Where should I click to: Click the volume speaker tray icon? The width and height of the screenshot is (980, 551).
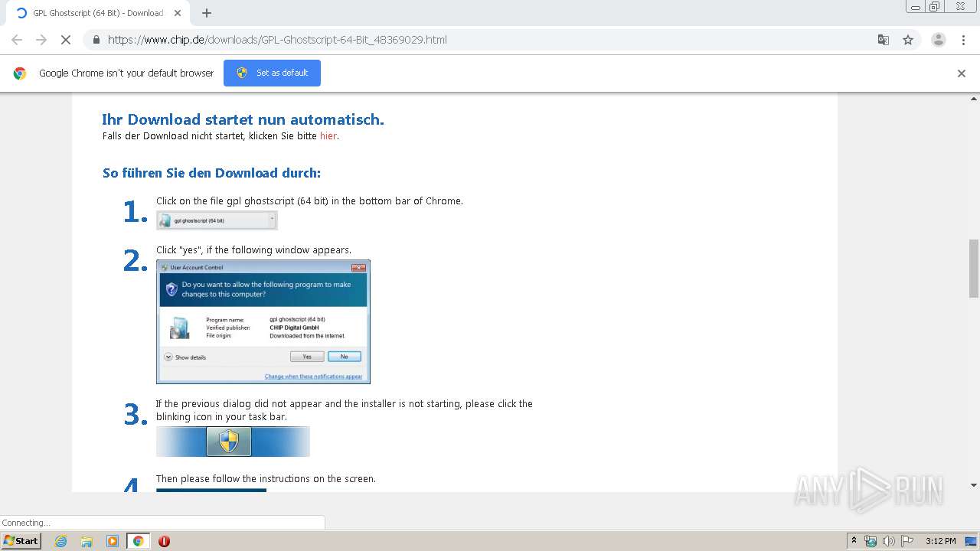click(x=889, y=541)
